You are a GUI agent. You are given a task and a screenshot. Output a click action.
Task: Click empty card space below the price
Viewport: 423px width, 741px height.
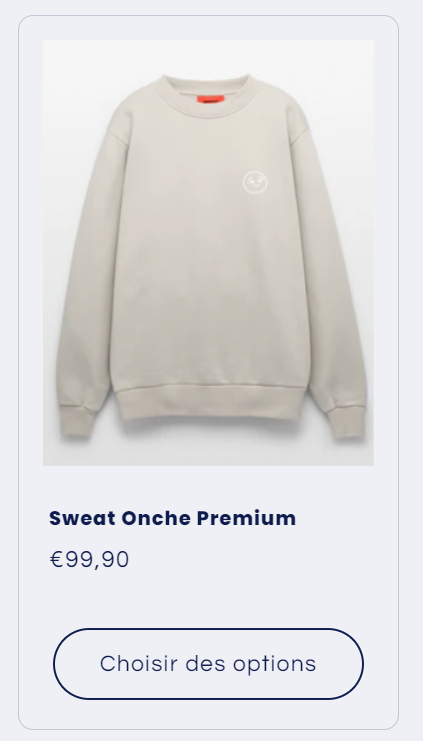[208, 599]
